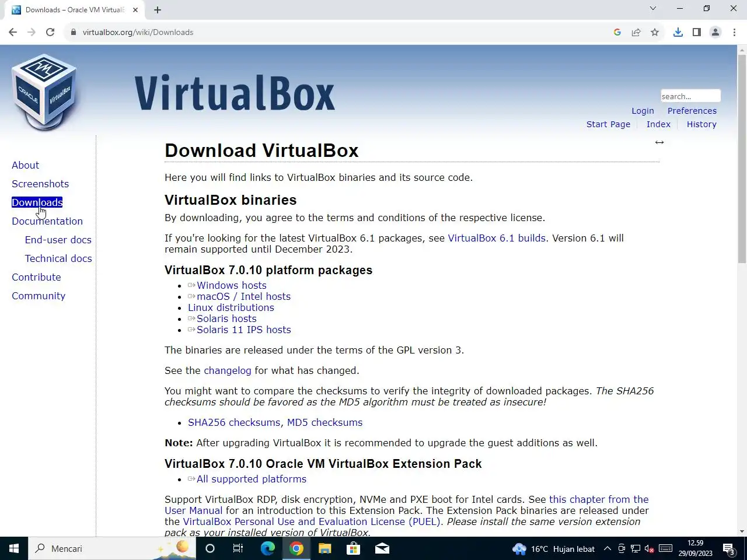Open the Index link
The image size is (747, 560).
658,124
